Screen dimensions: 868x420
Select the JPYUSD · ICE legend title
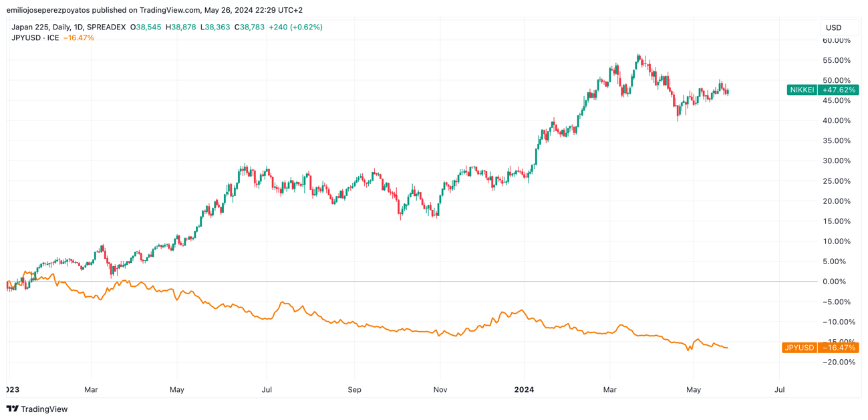35,38
